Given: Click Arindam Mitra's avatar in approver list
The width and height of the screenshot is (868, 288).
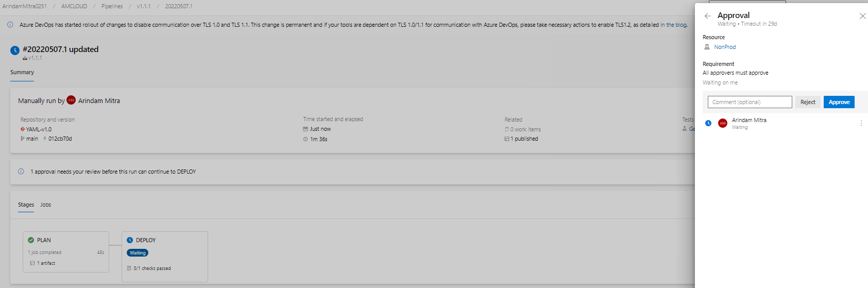Looking at the screenshot, I should click(x=722, y=123).
